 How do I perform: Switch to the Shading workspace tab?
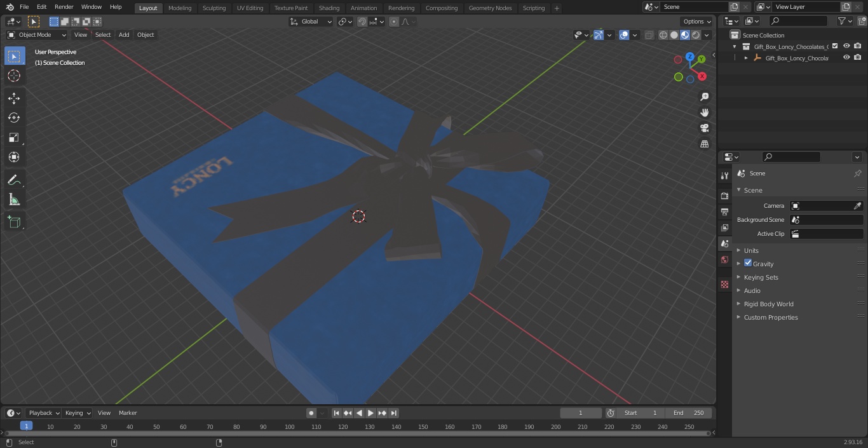[329, 8]
